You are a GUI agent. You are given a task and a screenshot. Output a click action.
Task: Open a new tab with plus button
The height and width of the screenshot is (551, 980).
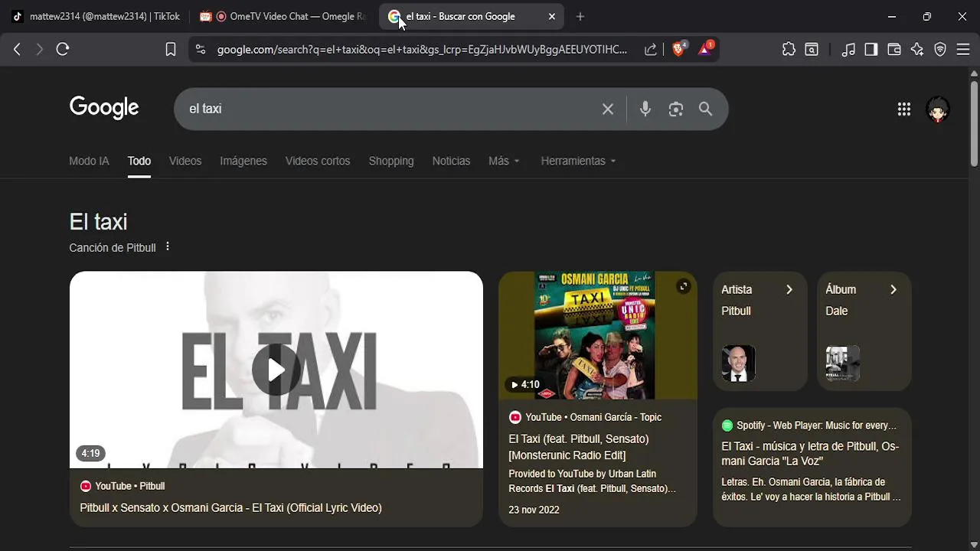[580, 16]
